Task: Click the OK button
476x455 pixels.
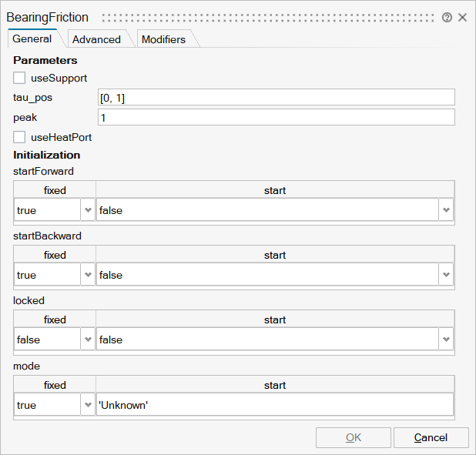Action: coord(353,437)
